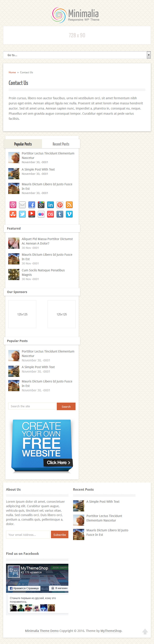Open "Cum Sociis Natoque Penatibus Magnis" post
The width and height of the screenshot is (154, 644).
43,272
